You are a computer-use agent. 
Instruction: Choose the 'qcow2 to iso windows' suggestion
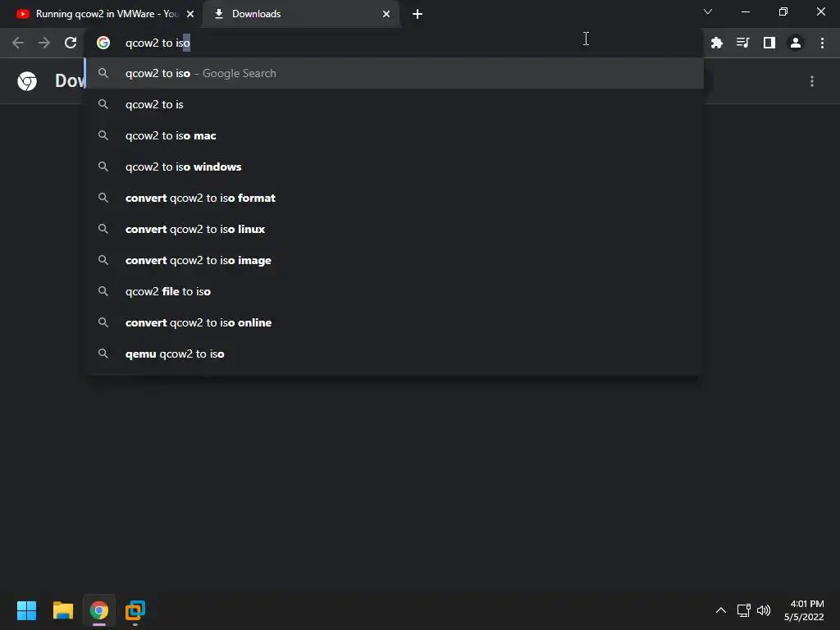(x=395, y=167)
